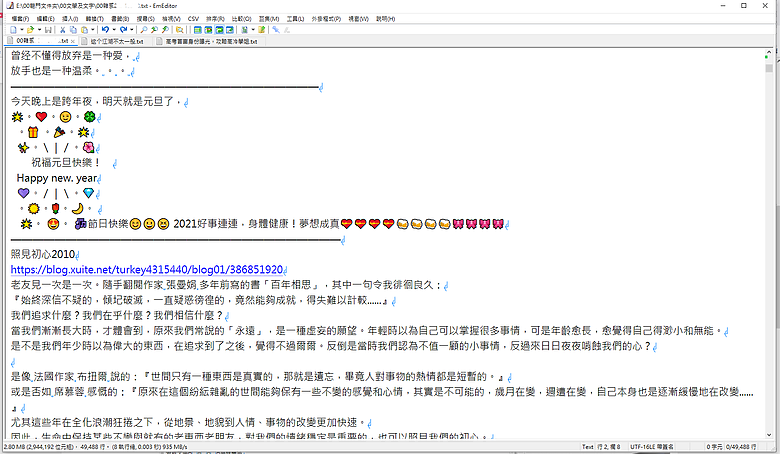The image size is (780, 454).
Task: Expand the New document dropdown arrow
Action: [21, 30]
